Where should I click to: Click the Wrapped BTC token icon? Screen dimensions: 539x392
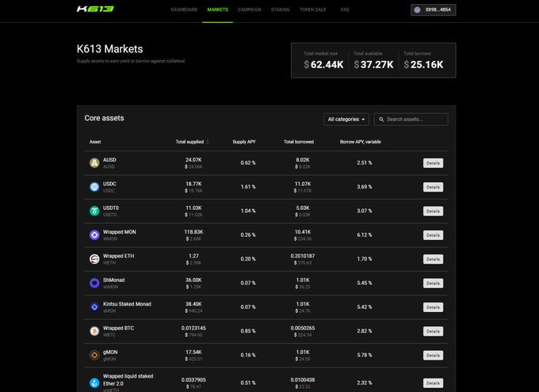point(94,331)
